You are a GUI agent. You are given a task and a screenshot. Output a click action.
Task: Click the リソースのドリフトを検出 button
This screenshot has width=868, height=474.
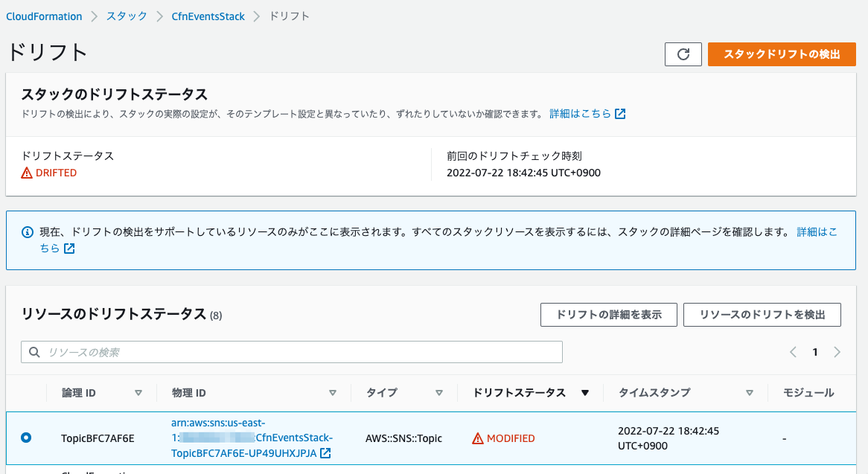pos(762,315)
